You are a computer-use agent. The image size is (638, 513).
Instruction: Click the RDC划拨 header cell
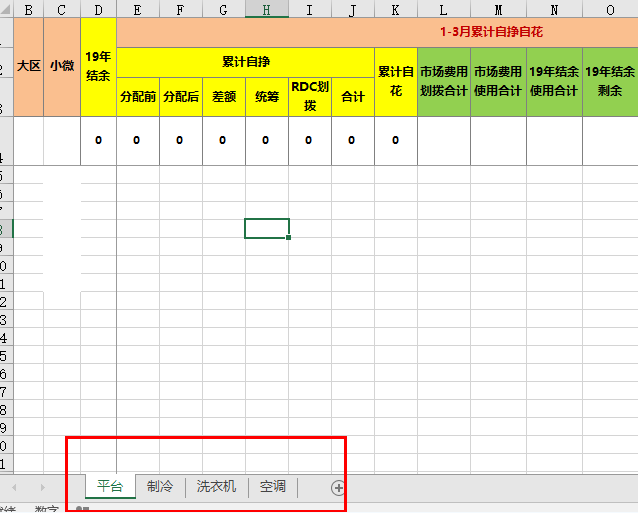click(x=310, y=97)
